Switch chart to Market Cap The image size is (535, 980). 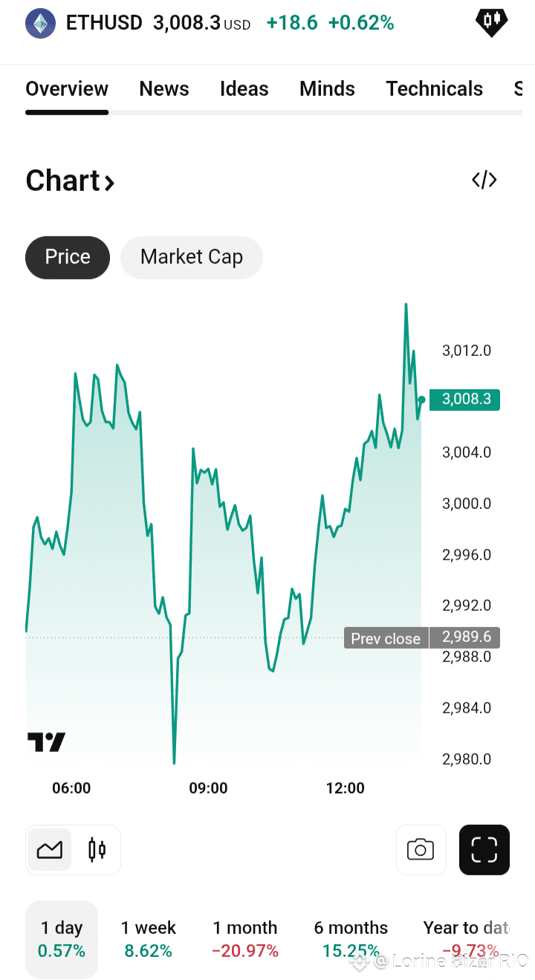tap(192, 257)
